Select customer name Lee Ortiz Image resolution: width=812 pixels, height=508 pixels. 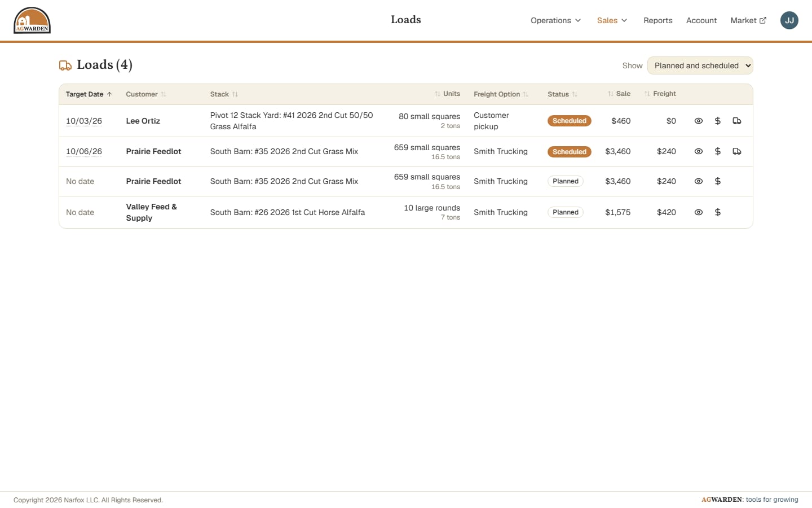143,121
